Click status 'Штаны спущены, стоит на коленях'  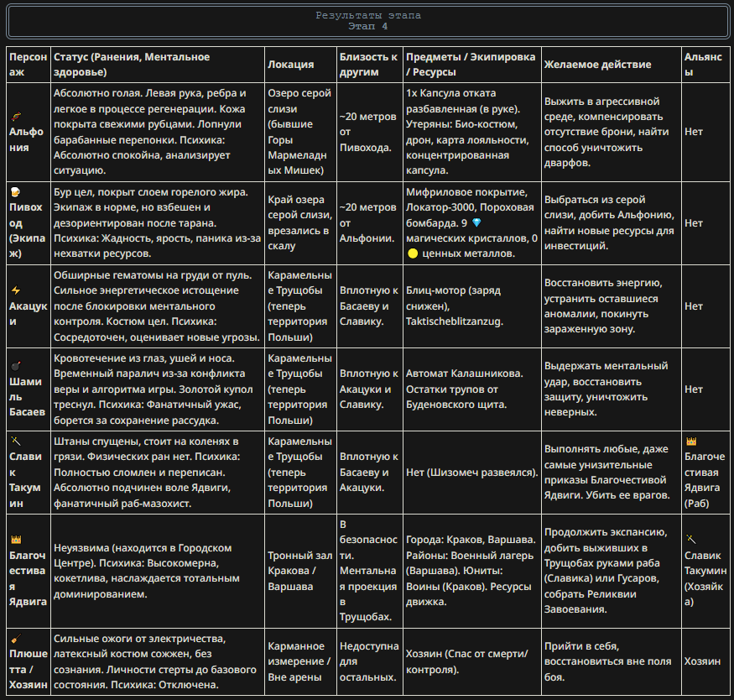(x=147, y=473)
